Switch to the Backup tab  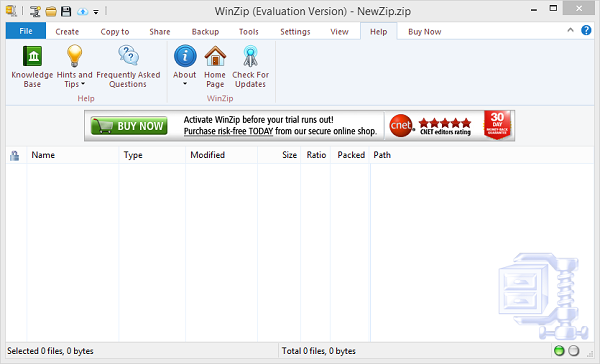coord(205,32)
